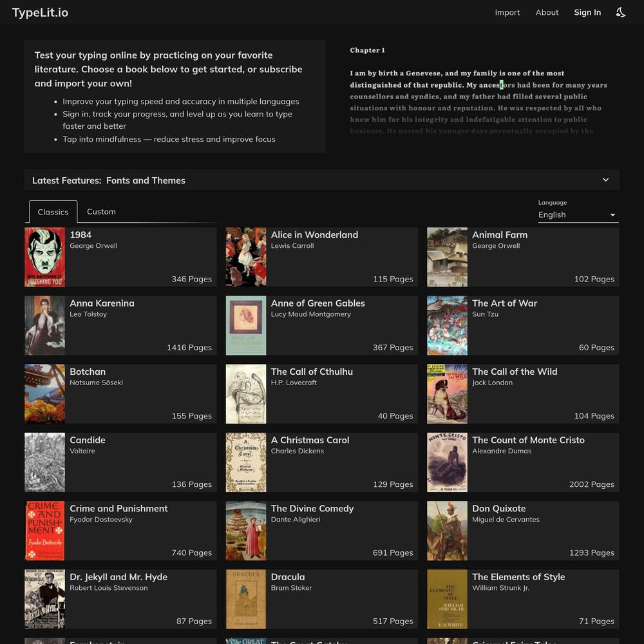Choose The Art of War title
The height and width of the screenshot is (644, 644).
[504, 303]
